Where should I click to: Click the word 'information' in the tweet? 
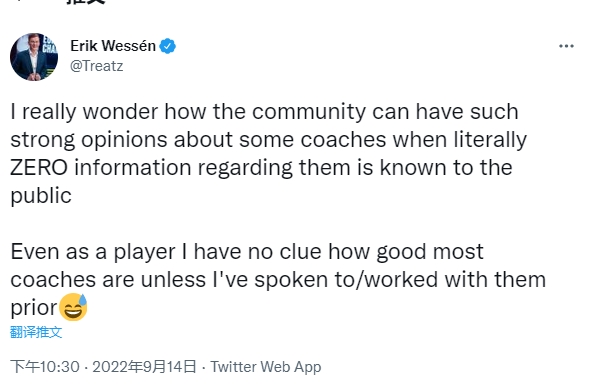133,167
